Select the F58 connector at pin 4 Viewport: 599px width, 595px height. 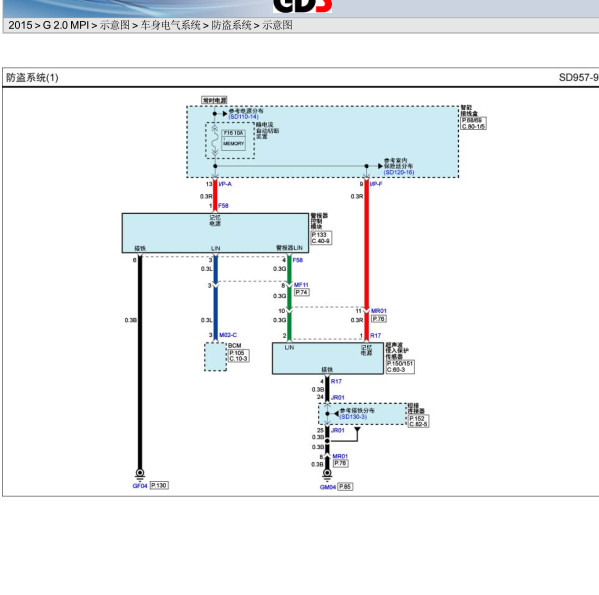coord(298,260)
